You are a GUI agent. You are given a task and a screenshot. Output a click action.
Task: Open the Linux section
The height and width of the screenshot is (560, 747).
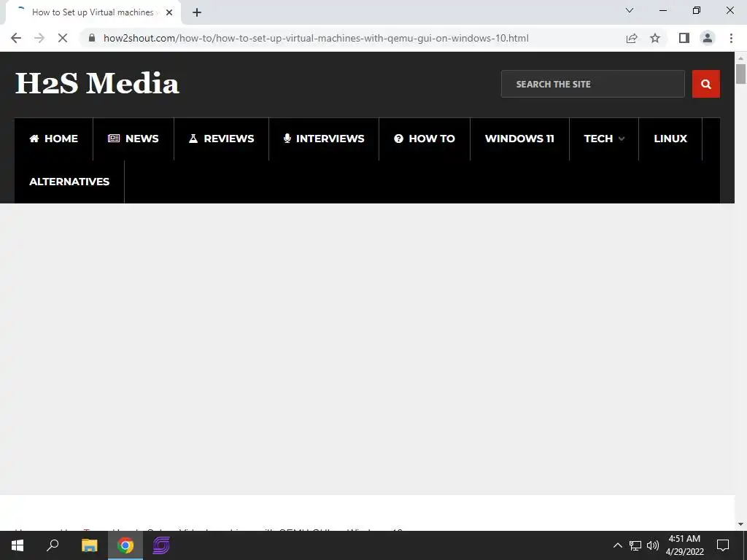pos(670,139)
